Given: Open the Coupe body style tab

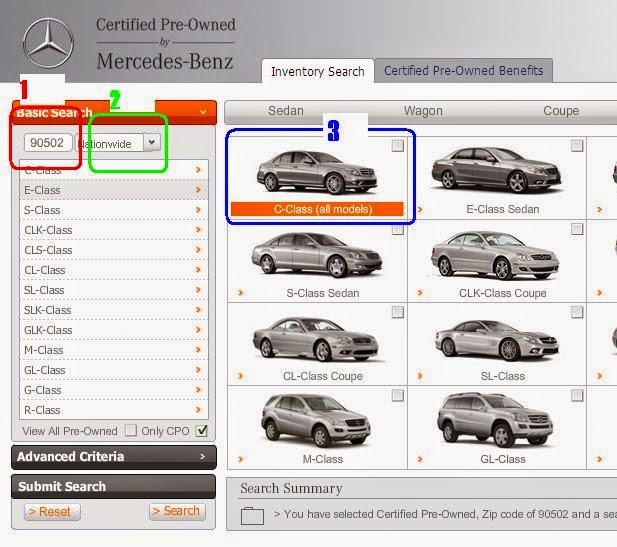Looking at the screenshot, I should pos(561,111).
